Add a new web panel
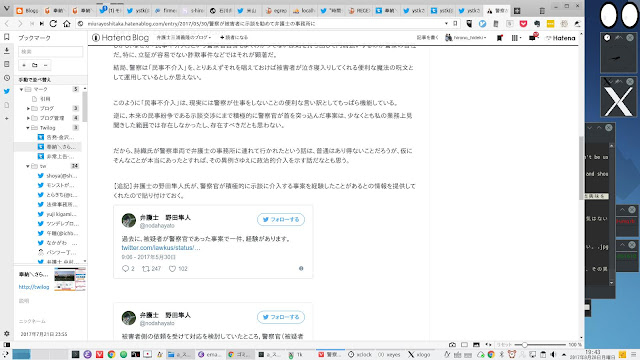The image size is (640, 360). (x=7, y=118)
